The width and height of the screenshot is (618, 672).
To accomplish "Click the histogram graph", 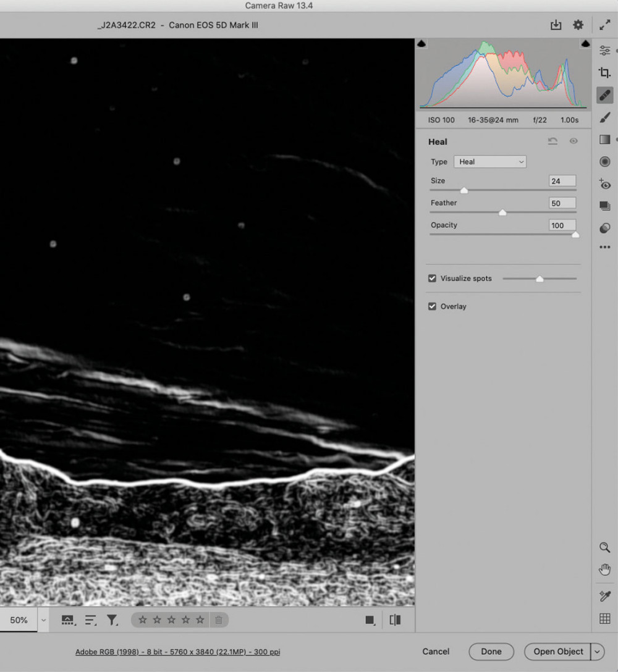I will [x=504, y=73].
